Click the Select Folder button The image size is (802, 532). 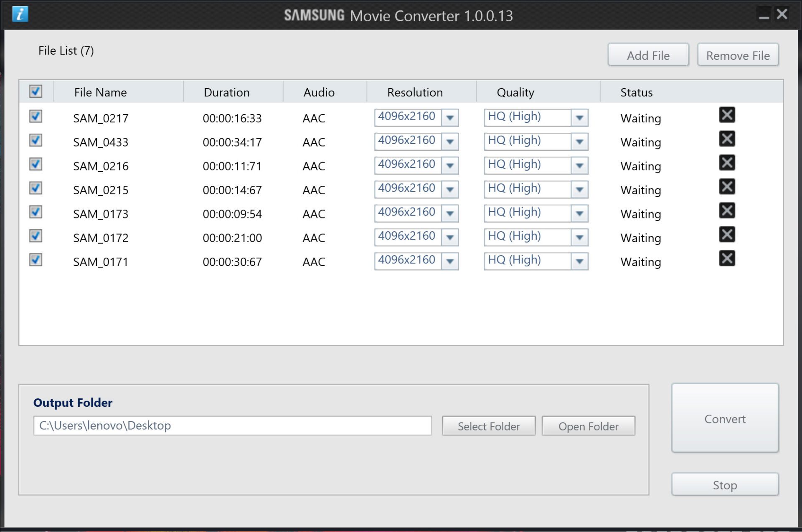[x=489, y=426]
